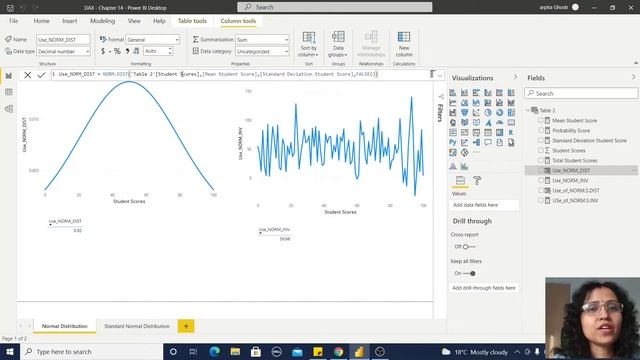Viewport: 640px width, 360px height.
Task: Expand the formula bar chevron
Action: 440,75
